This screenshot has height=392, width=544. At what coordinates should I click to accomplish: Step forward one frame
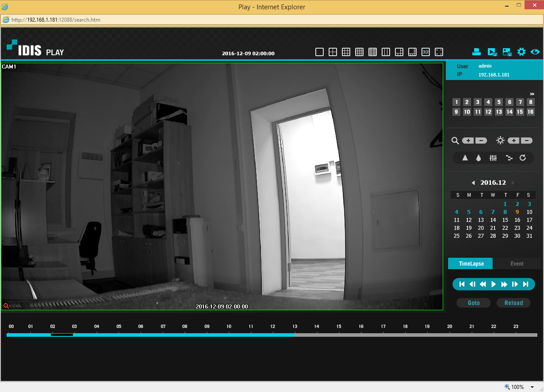(515, 284)
